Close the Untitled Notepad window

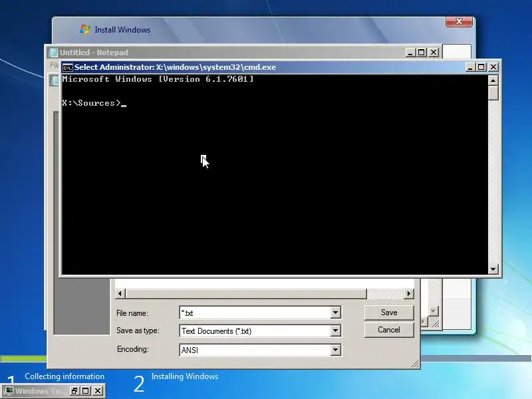434,53
